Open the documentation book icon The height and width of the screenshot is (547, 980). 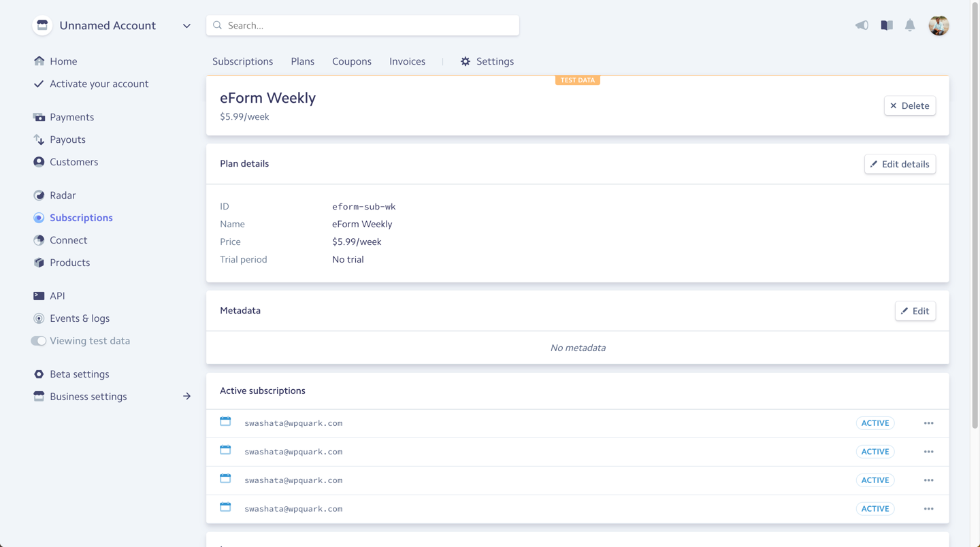click(886, 25)
